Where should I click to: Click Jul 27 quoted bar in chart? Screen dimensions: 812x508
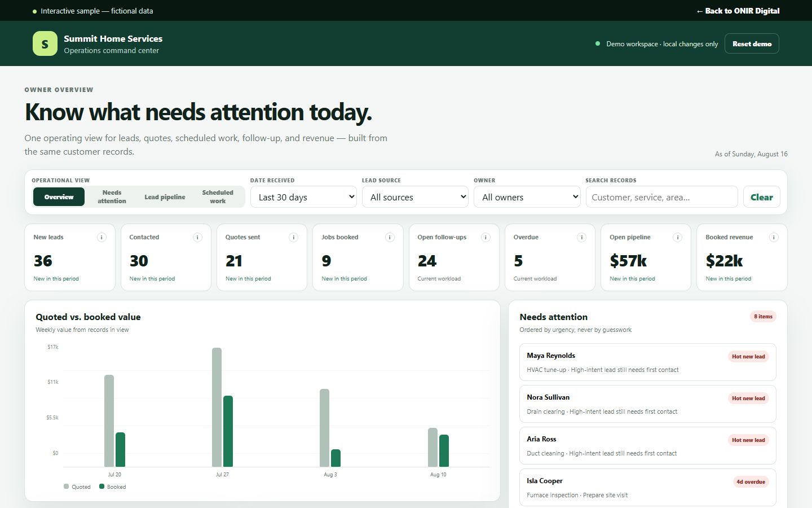pyautogui.click(x=217, y=407)
